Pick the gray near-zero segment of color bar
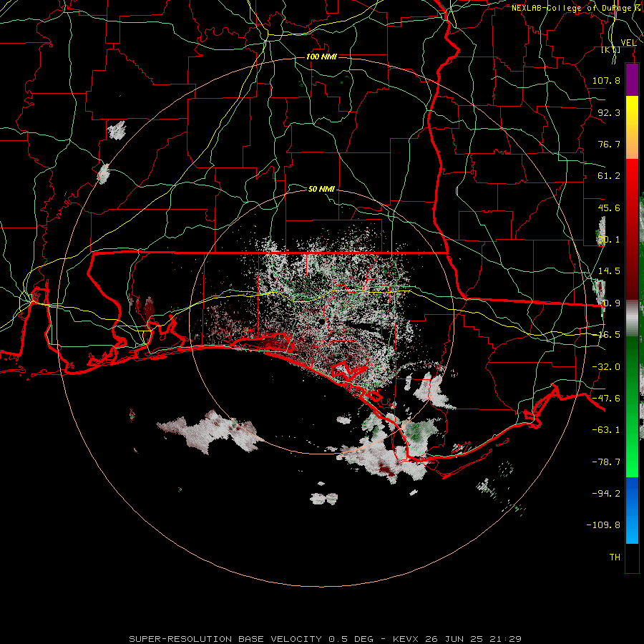This screenshot has width=644, height=644. 632,318
